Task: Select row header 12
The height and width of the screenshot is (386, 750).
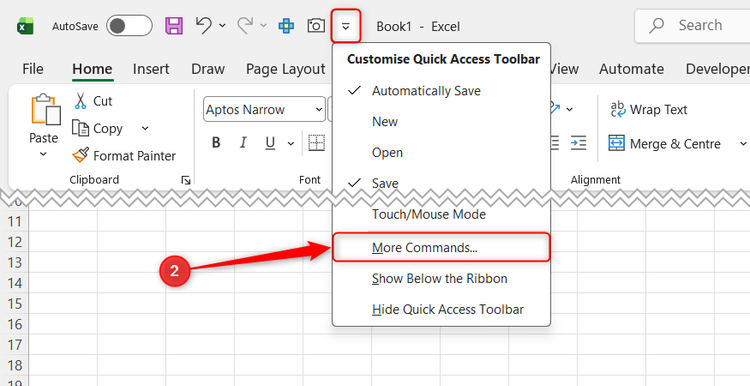Action: [15, 242]
